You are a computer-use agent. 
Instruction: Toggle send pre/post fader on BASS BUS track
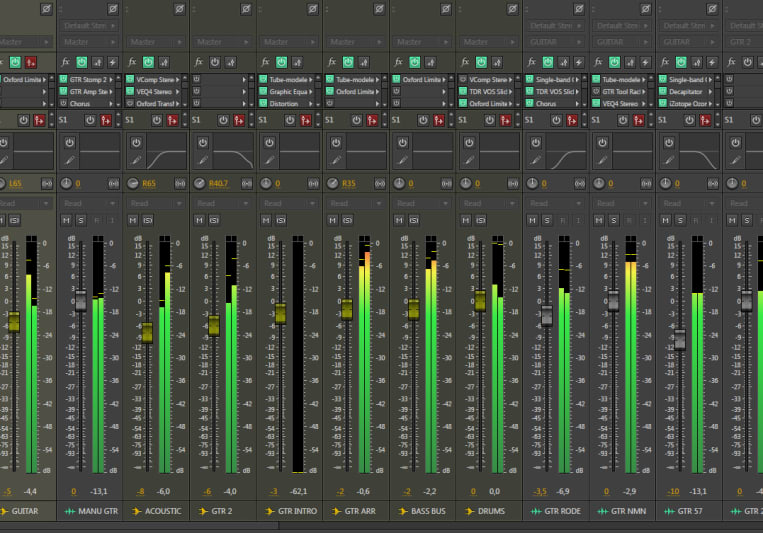[x=439, y=120]
